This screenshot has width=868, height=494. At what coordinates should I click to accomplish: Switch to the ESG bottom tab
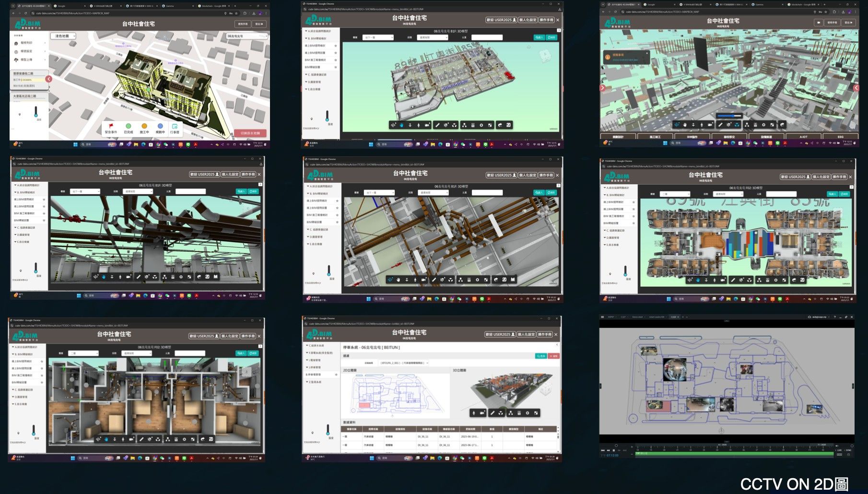[x=841, y=137]
